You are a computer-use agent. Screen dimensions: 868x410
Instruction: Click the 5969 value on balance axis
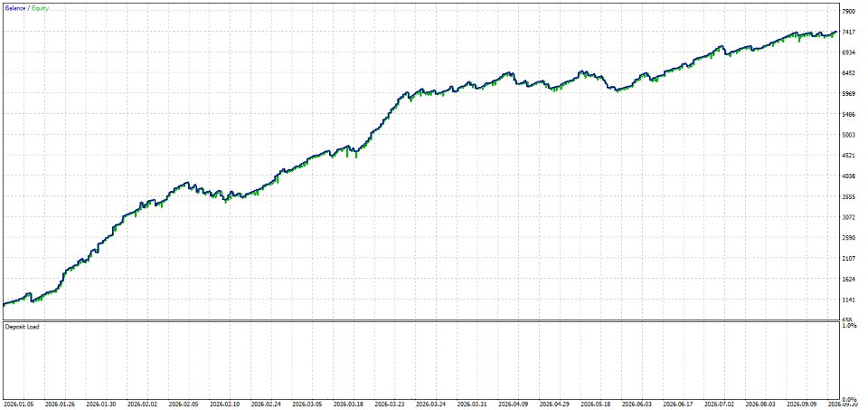click(848, 94)
